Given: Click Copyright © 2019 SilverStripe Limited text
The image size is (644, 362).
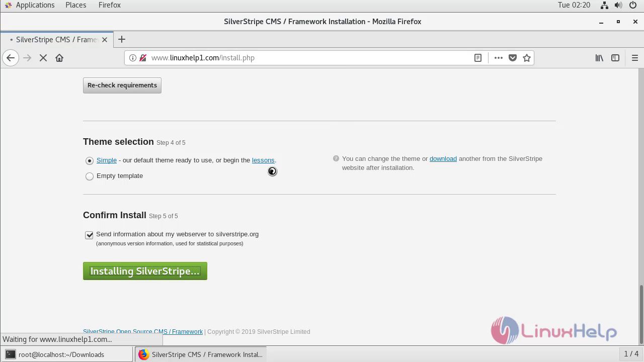Looking at the screenshot, I should click(259, 331).
